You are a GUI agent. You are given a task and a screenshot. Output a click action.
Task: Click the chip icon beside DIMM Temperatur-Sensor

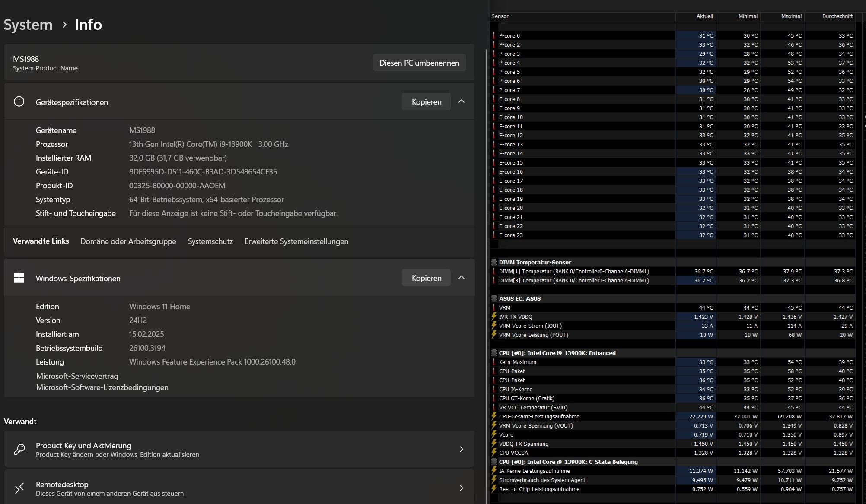coord(494,262)
